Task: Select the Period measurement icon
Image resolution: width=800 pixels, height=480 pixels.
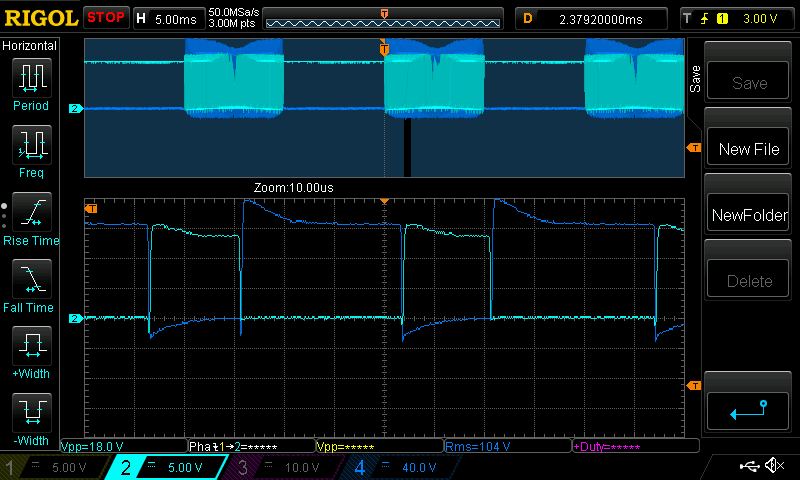Action: [30, 84]
